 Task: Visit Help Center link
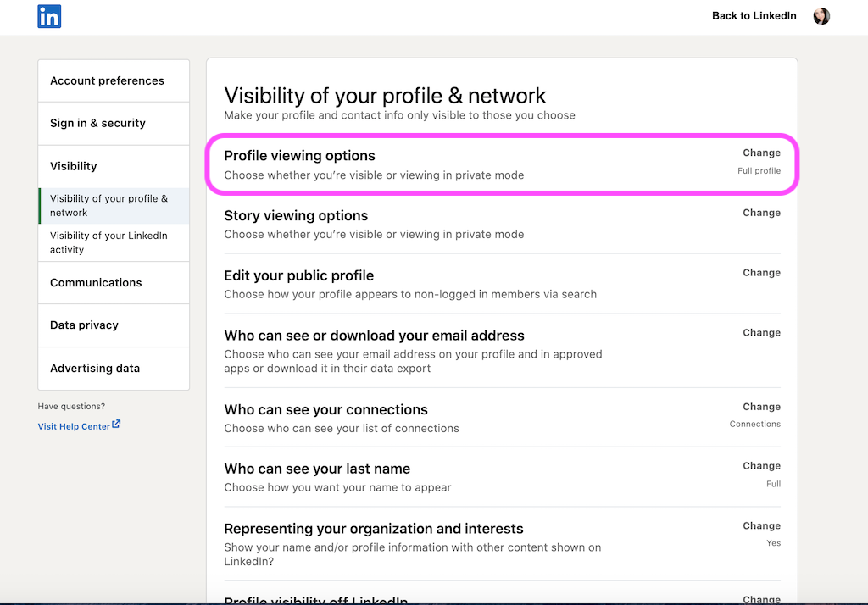74,426
